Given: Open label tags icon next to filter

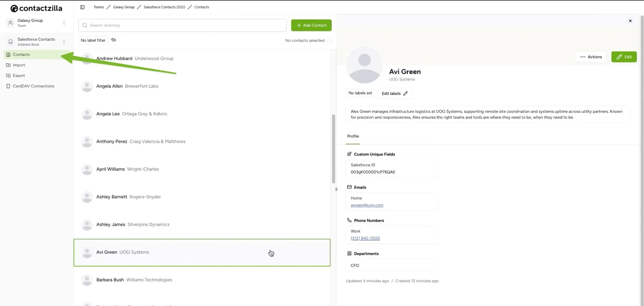Looking at the screenshot, I should (114, 40).
